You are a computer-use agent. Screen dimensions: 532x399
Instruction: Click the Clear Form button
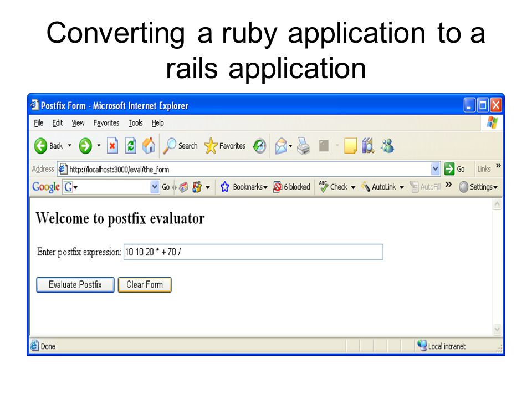tap(145, 285)
